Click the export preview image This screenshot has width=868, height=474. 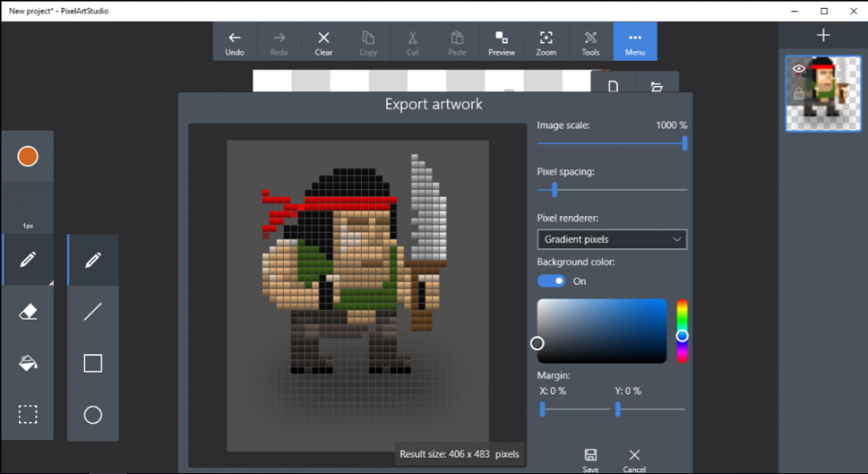(358, 296)
